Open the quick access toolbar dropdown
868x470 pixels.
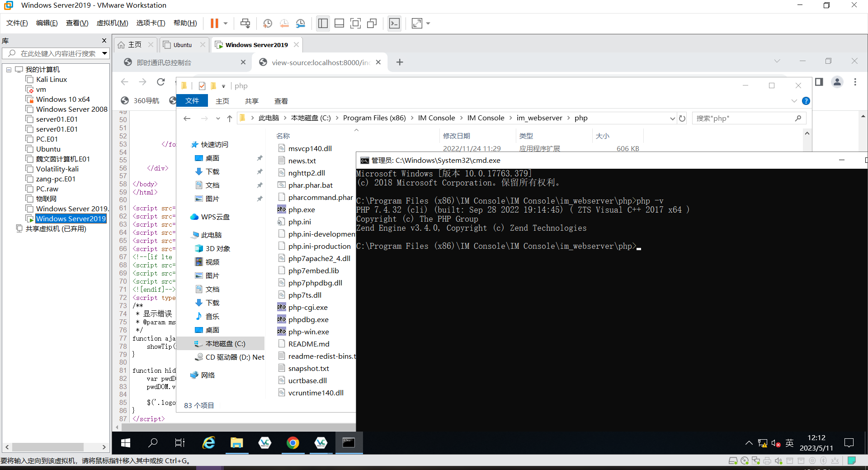pos(223,86)
